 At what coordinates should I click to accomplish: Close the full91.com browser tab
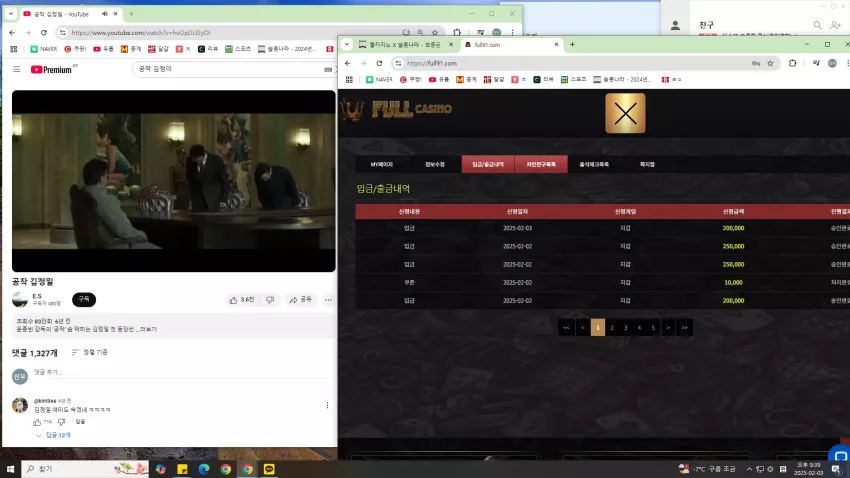click(x=556, y=44)
